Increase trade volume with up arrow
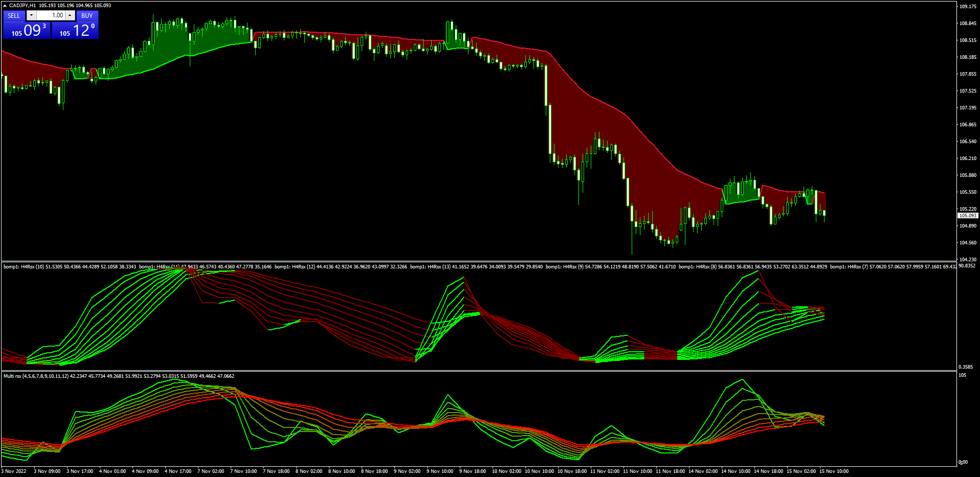This screenshot has width=980, height=477. [70, 15]
